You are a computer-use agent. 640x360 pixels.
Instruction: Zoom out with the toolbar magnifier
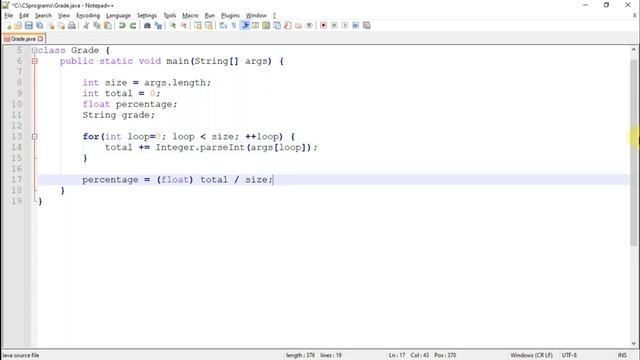point(184,25)
